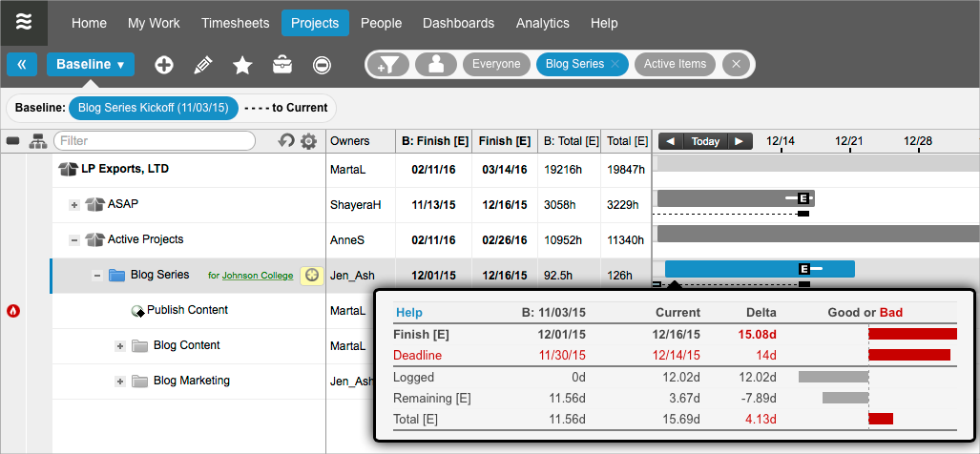Click the add item plus icon
The width and height of the screenshot is (980, 454).
pyautogui.click(x=164, y=65)
